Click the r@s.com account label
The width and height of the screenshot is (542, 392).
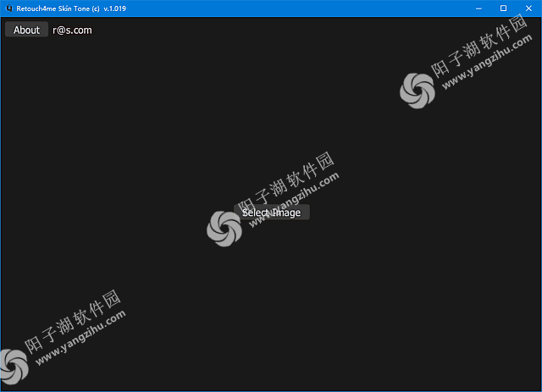73,30
